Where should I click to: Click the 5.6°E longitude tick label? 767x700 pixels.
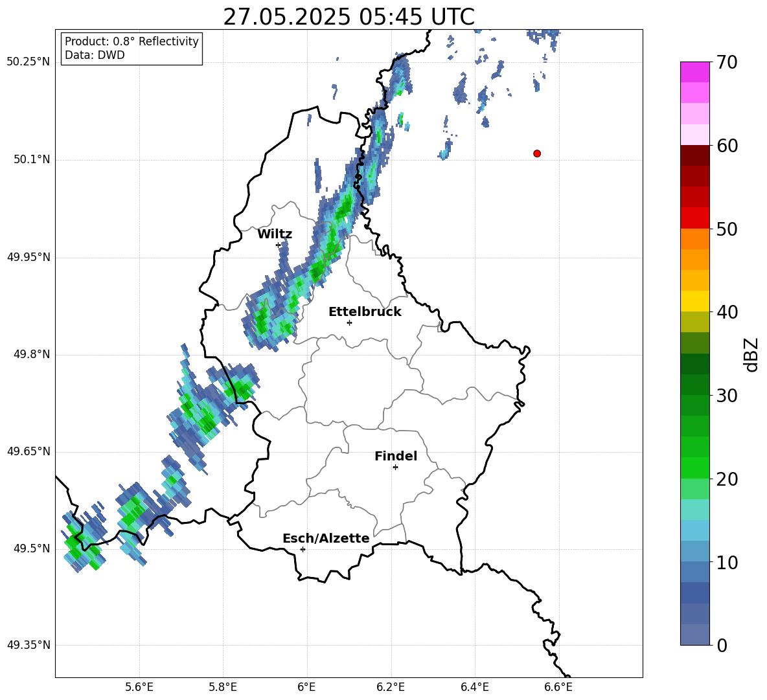coord(139,687)
